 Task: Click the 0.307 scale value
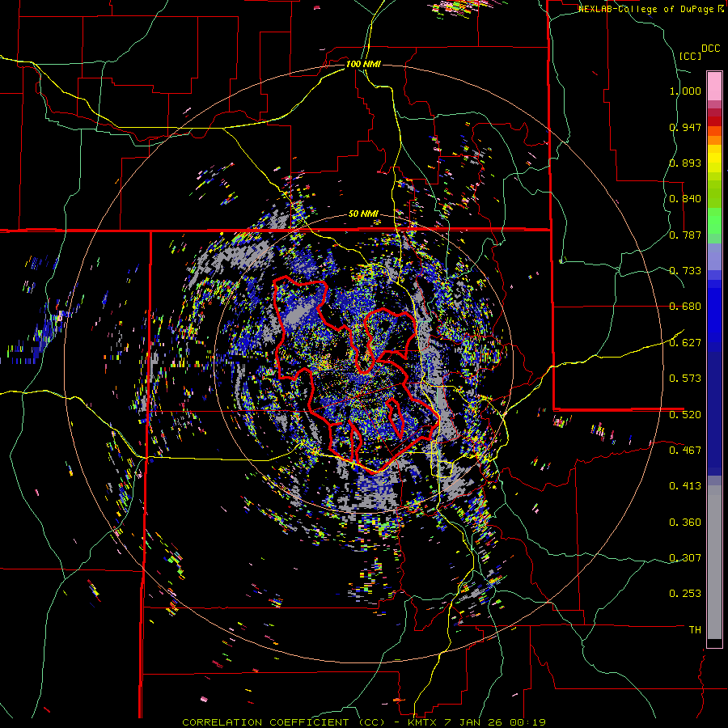(x=685, y=557)
